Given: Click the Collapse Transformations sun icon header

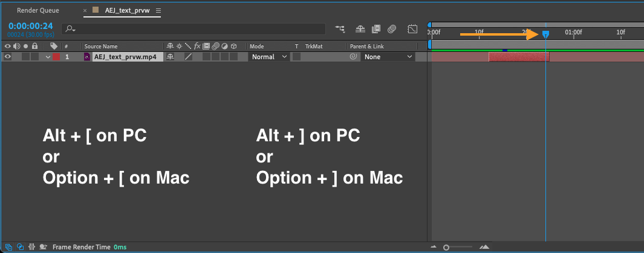Looking at the screenshot, I should (x=179, y=46).
